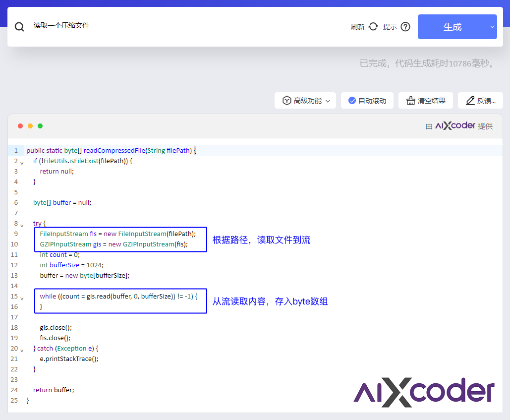This screenshot has height=420, width=510.
Task: Click 'return null;' on line 3
Action: (x=57, y=171)
